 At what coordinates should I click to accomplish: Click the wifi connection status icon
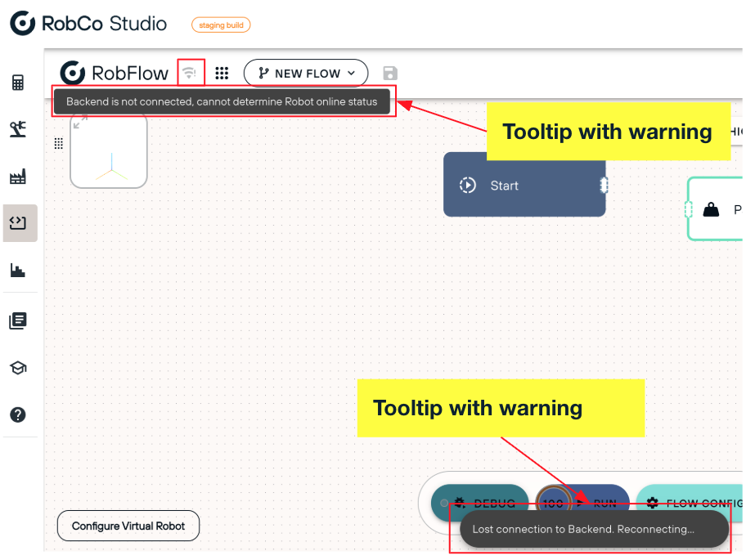[191, 73]
